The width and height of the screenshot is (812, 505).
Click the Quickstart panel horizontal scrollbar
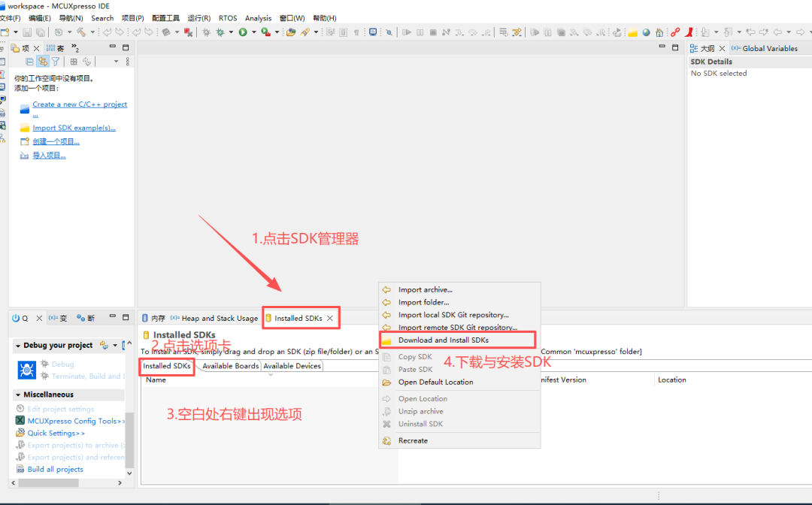(49, 482)
